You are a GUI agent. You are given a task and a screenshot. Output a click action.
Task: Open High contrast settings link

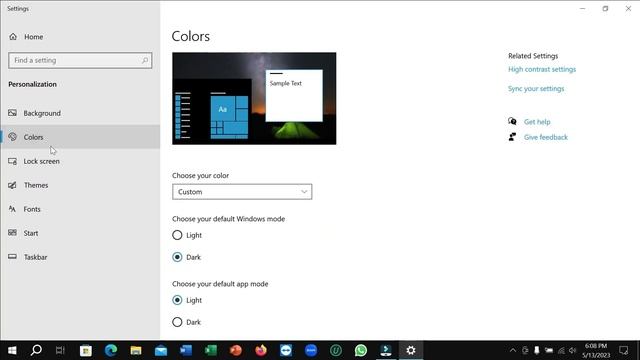pos(542,69)
